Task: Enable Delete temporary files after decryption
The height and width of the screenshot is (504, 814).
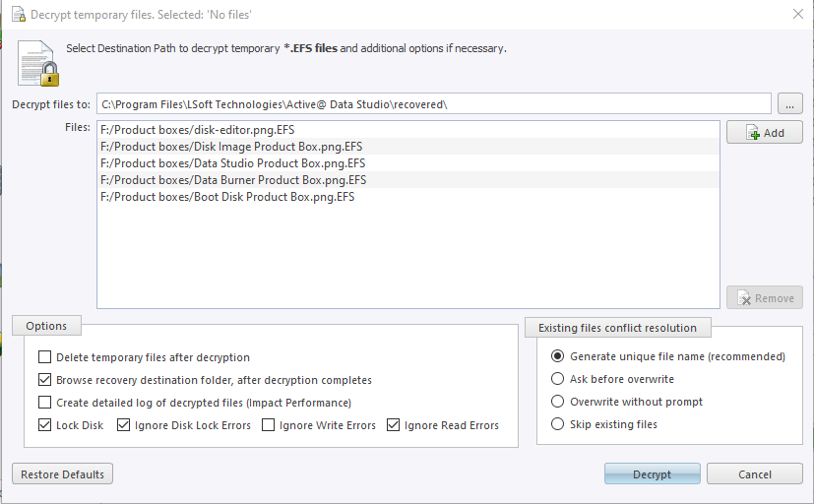Action: coord(44,357)
